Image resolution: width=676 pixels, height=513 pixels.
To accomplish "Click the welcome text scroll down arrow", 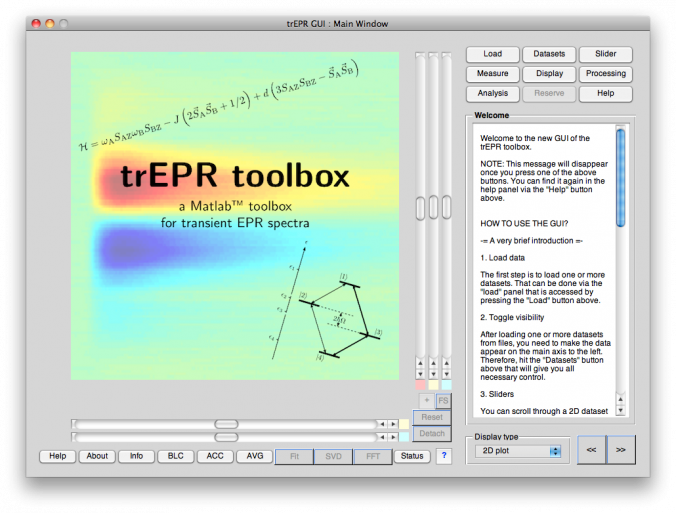I will 620,410.
